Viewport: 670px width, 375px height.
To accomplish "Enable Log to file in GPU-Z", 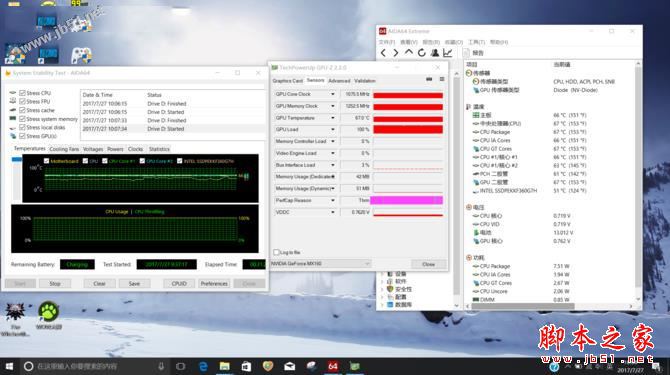I will pos(276,252).
